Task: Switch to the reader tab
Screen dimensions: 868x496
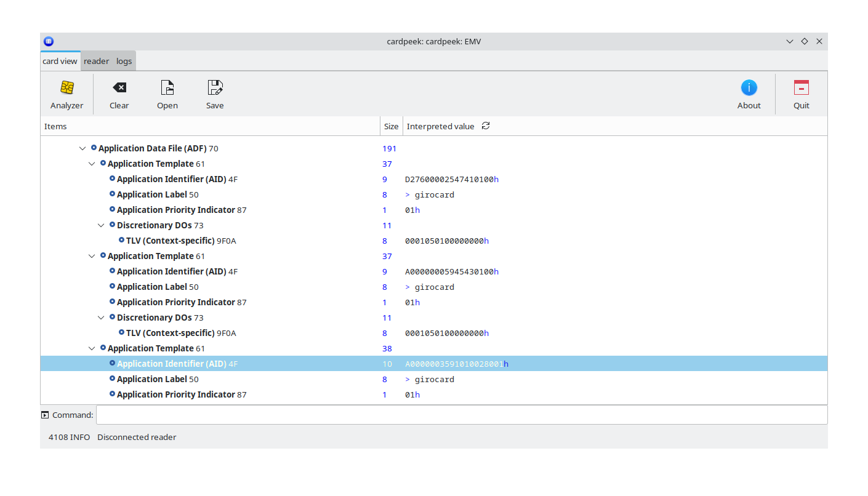Action: (96, 61)
